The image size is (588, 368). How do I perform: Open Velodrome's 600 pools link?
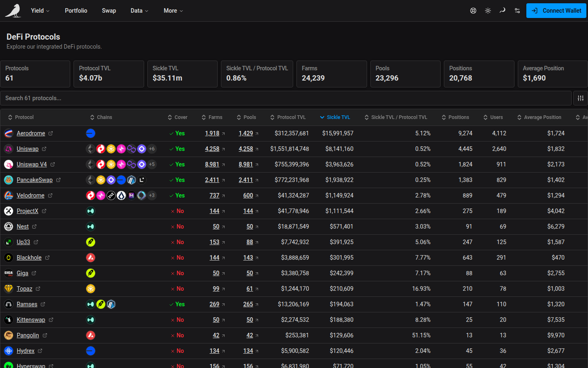click(x=248, y=195)
